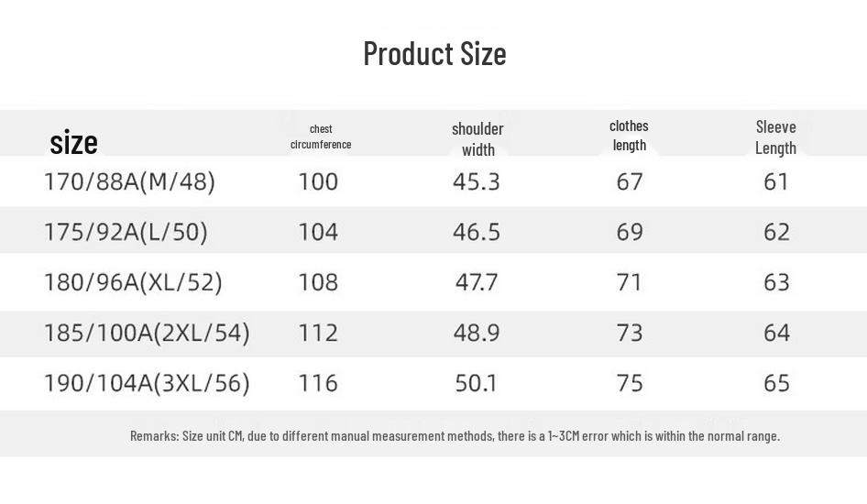Click the Remarks note about measurement error
This screenshot has height=504, width=867.
click(x=455, y=435)
